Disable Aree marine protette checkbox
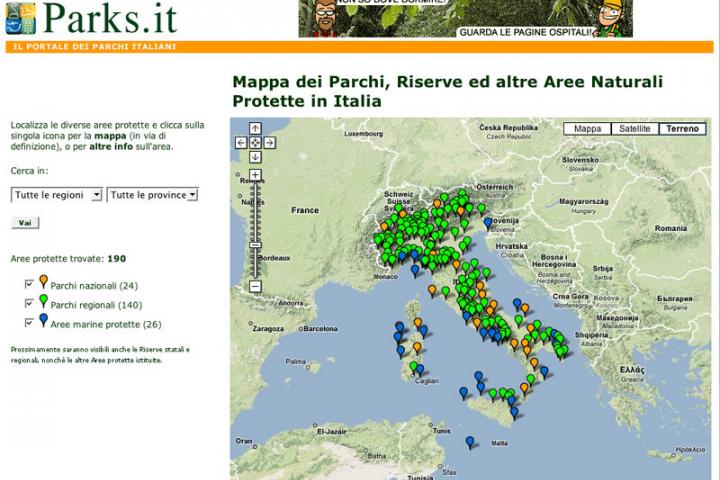The image size is (720, 480). pos(29,323)
